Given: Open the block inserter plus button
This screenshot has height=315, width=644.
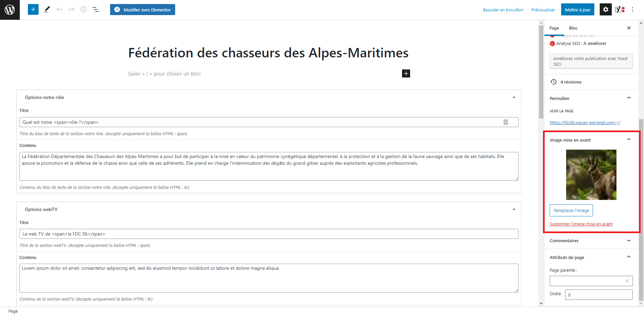Looking at the screenshot, I should [33, 9].
